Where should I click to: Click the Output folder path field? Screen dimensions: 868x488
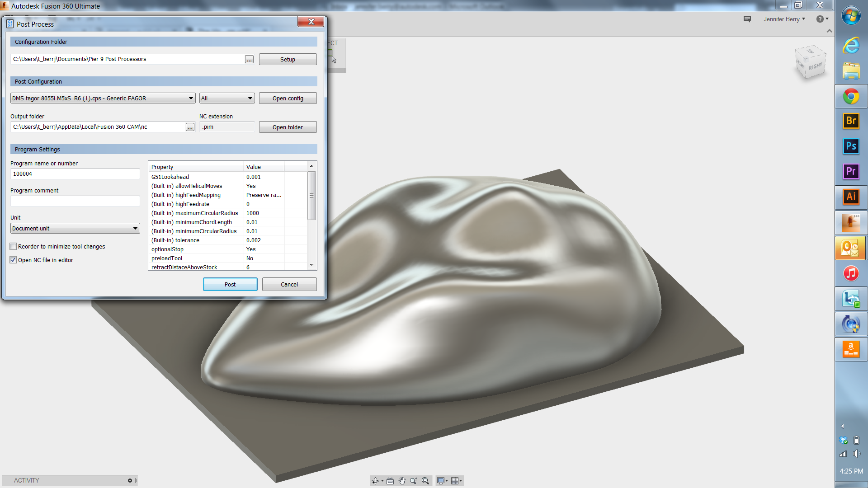98,127
